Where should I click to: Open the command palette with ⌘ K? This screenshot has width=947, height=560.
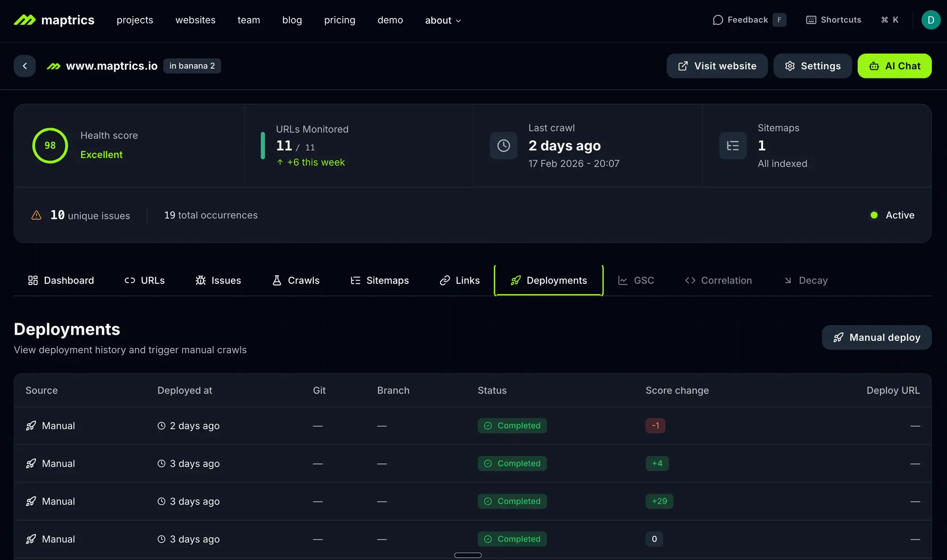(x=890, y=20)
